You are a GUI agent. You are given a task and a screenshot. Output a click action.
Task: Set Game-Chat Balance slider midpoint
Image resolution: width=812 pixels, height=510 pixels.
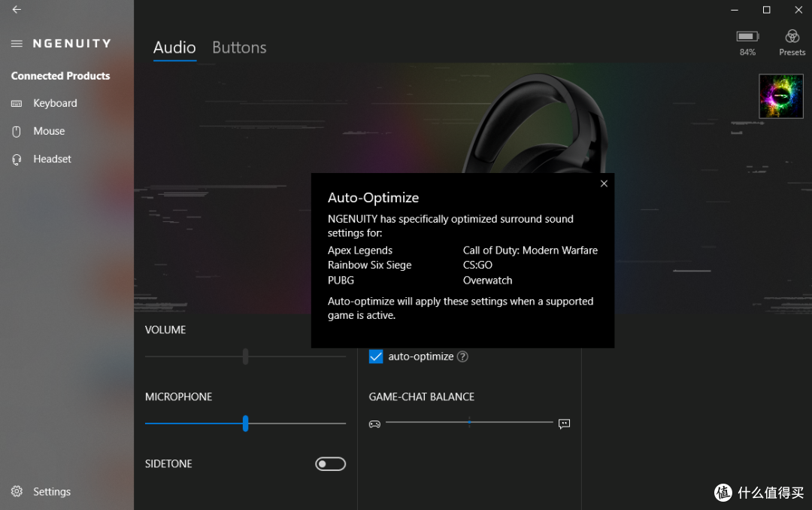[469, 423]
